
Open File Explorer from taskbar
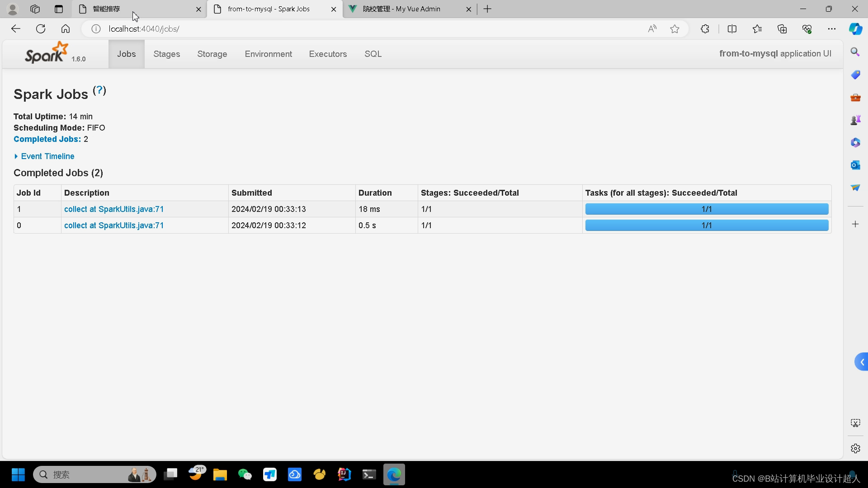pyautogui.click(x=220, y=474)
